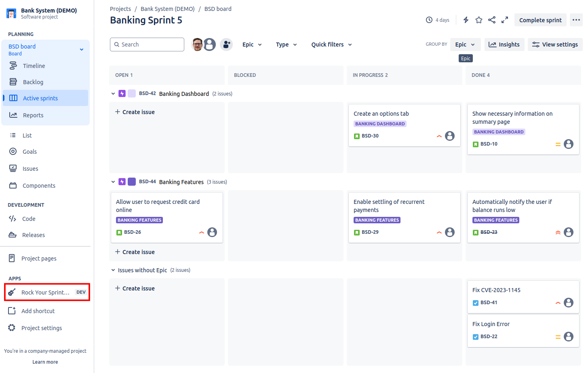This screenshot has height=373, width=588.
Task: Enter full screen mode
Action: pyautogui.click(x=505, y=20)
